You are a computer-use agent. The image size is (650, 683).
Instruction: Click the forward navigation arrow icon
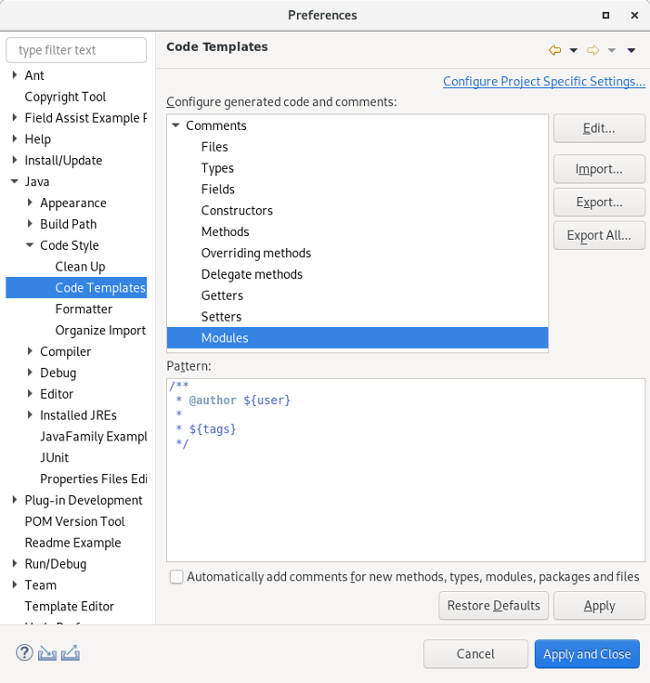tap(593, 50)
